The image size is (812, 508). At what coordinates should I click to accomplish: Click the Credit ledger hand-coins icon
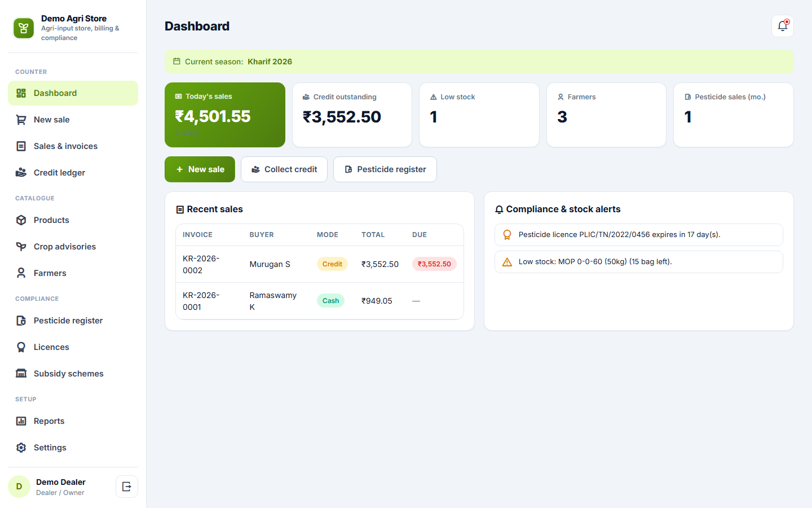point(21,173)
